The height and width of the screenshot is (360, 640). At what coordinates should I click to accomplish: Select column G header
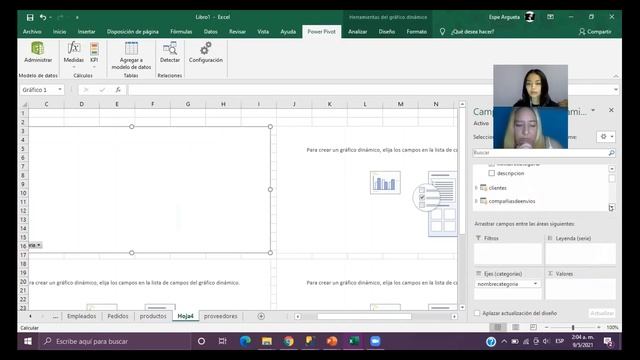pyautogui.click(x=188, y=104)
